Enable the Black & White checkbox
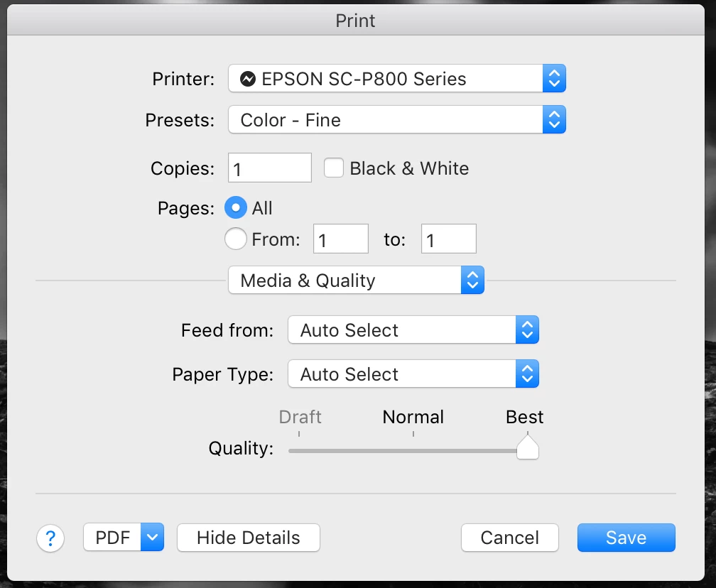The width and height of the screenshot is (716, 588). pyautogui.click(x=334, y=168)
